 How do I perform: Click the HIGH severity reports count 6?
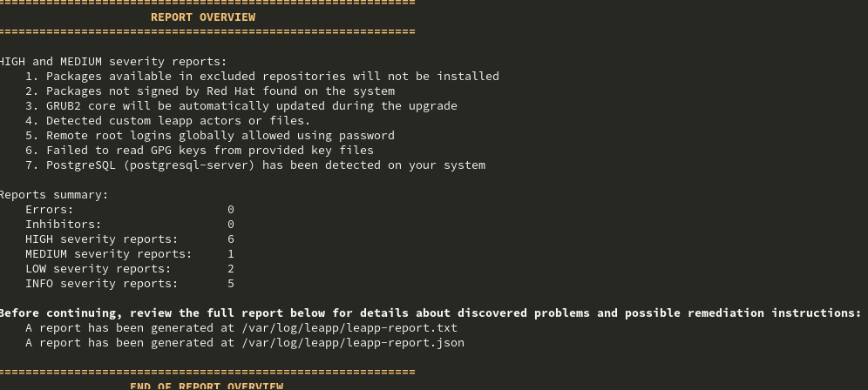click(x=231, y=239)
